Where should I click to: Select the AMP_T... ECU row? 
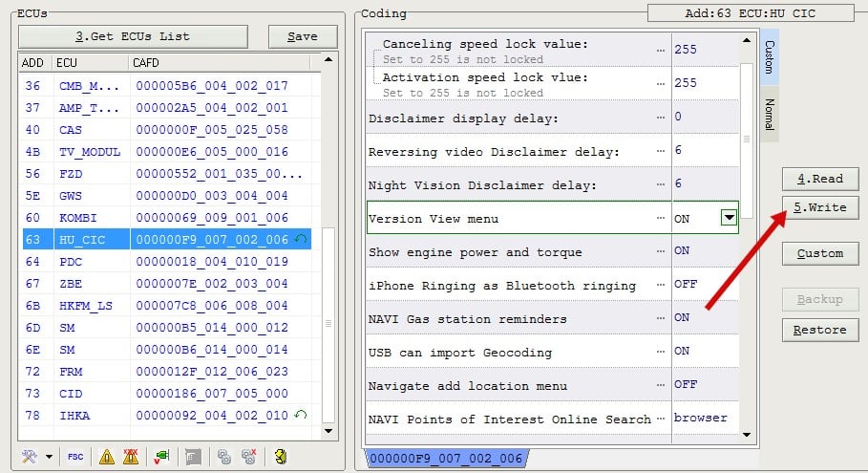coord(166,107)
